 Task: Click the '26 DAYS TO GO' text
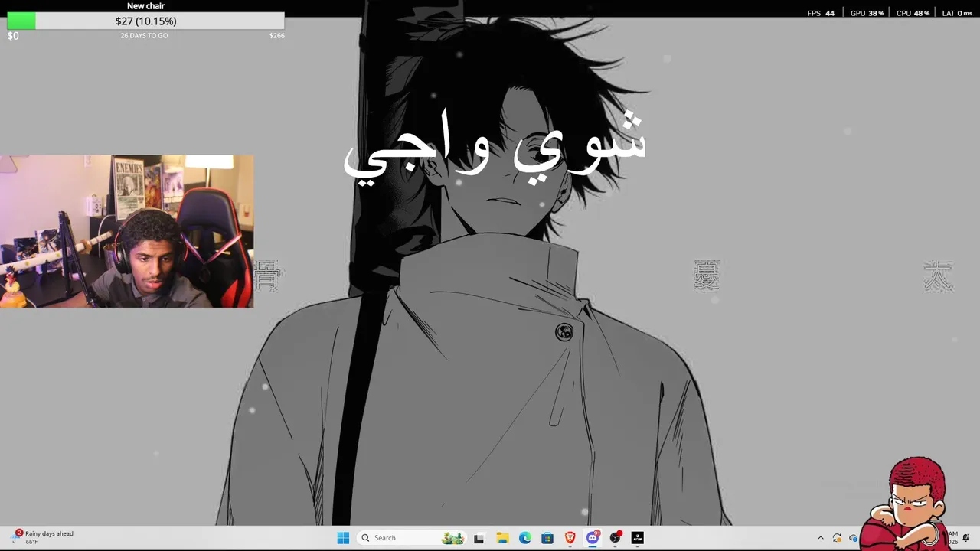click(x=144, y=36)
